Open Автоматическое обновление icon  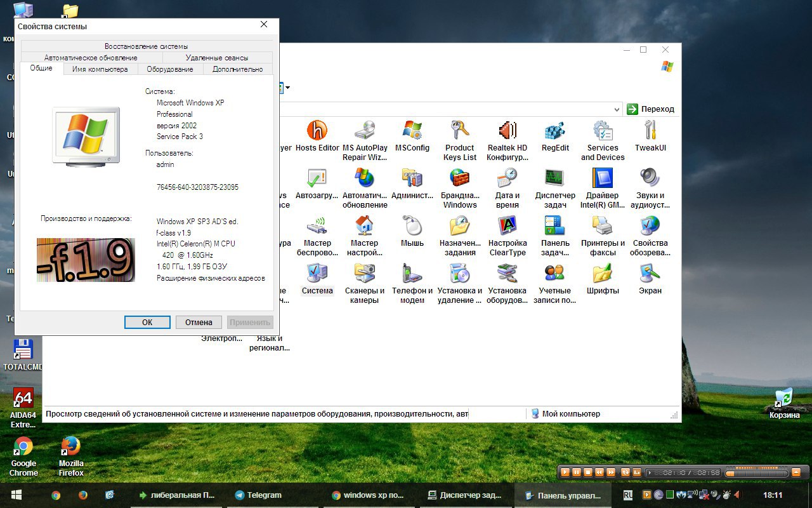(365, 188)
